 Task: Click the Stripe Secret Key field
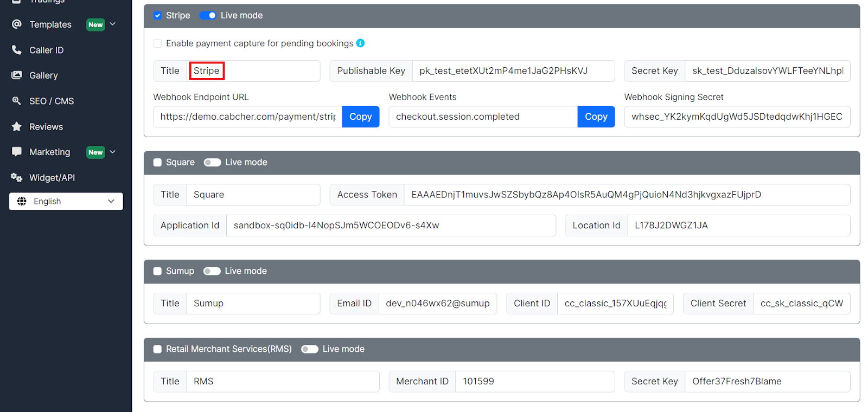[767, 71]
